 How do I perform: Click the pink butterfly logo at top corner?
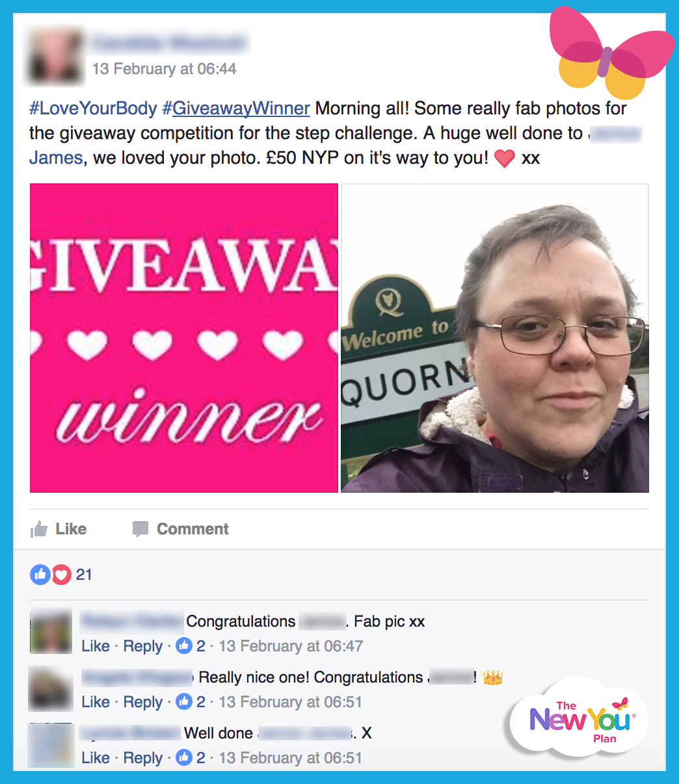click(x=609, y=53)
